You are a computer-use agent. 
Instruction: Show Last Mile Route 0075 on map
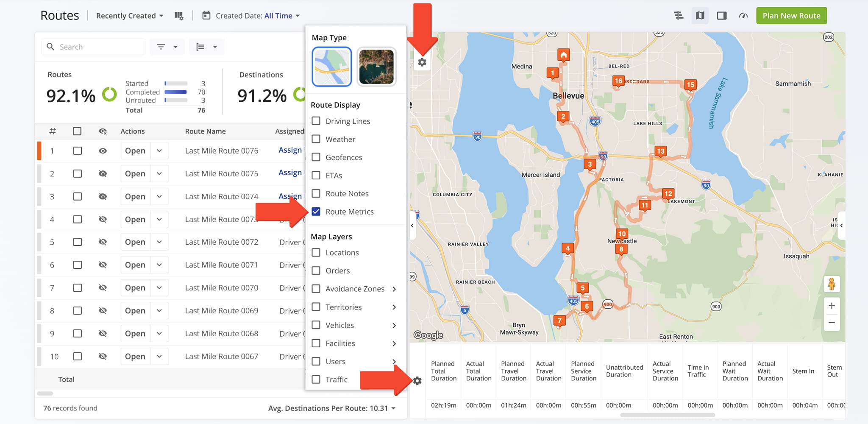[x=103, y=174]
